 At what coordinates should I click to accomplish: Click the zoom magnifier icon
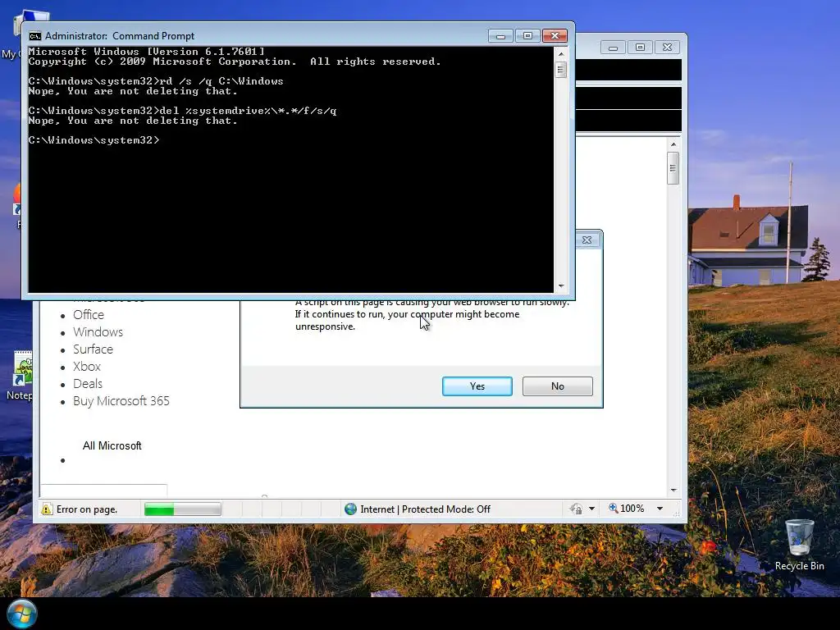coord(614,508)
